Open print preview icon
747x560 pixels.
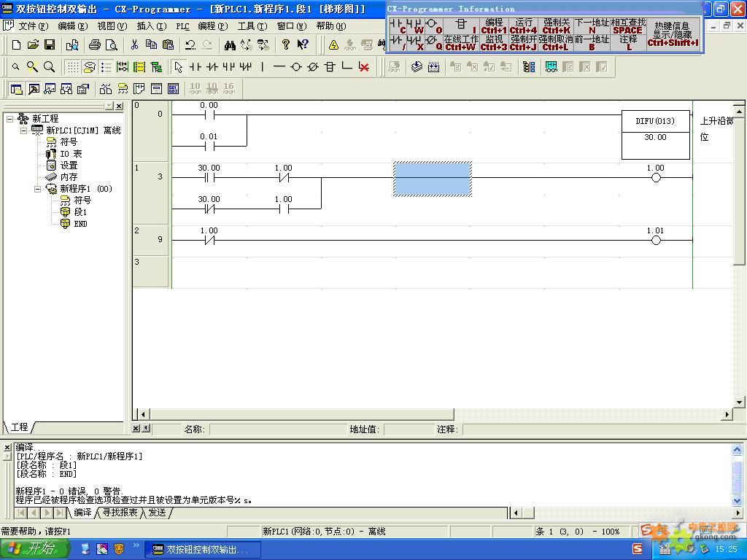pyautogui.click(x=111, y=44)
